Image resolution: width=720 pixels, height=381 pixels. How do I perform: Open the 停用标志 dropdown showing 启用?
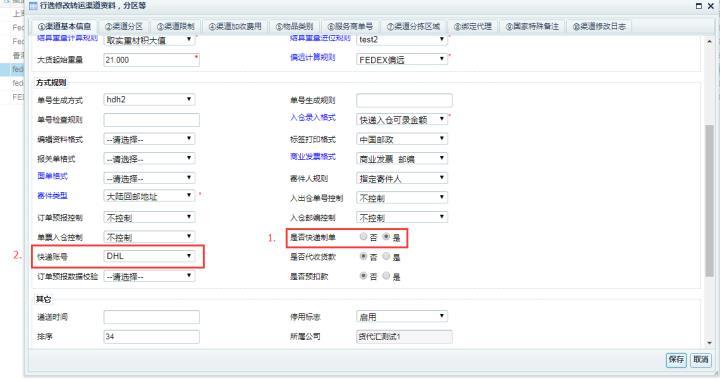(401, 316)
